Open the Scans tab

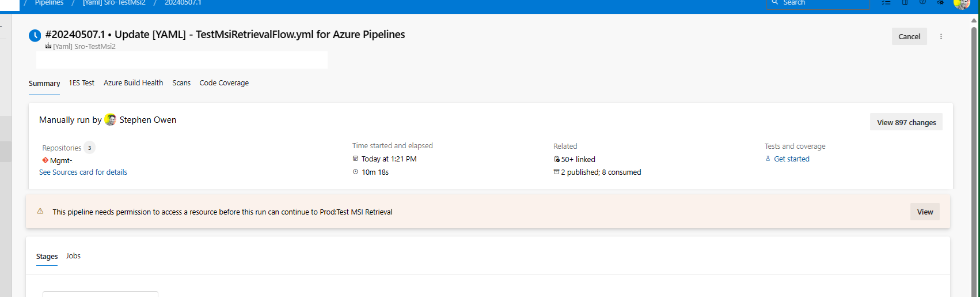(x=181, y=83)
